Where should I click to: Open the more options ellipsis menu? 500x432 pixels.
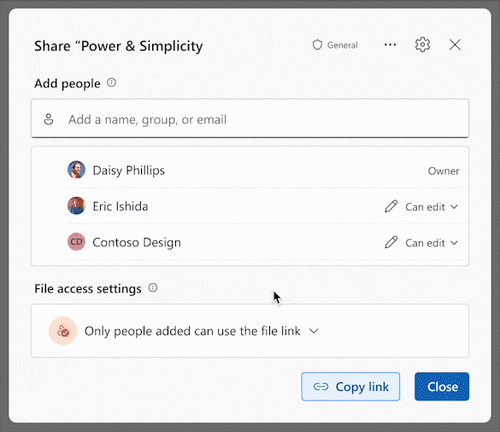(x=390, y=45)
